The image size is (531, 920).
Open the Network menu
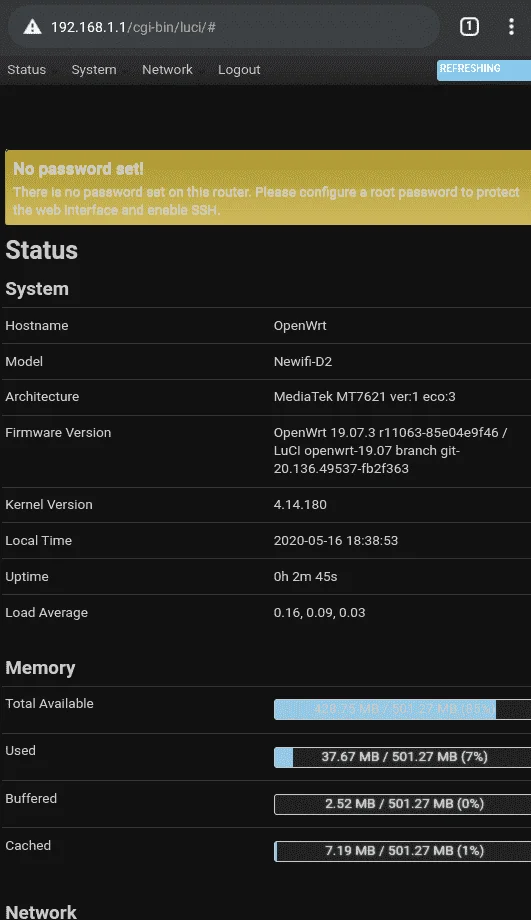coord(167,69)
